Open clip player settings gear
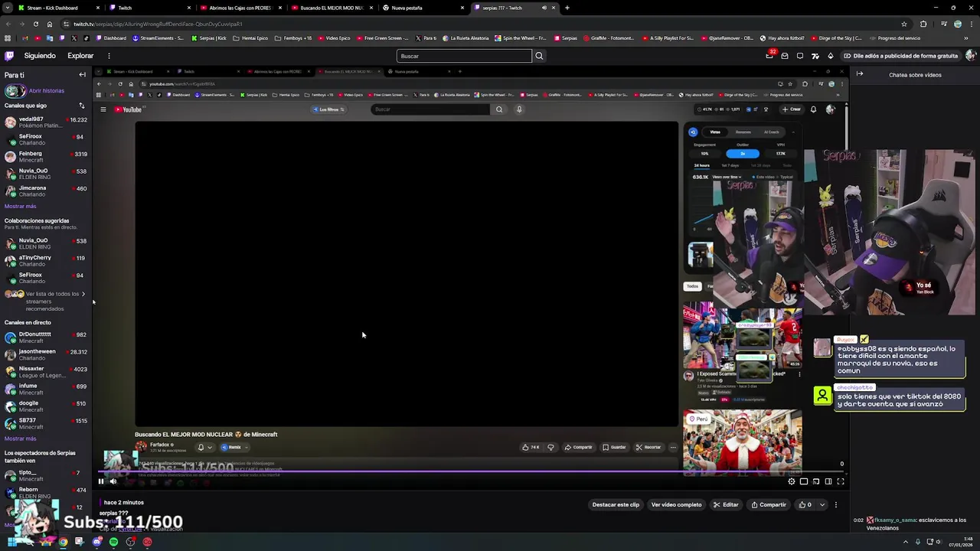This screenshot has height=551, width=980. tap(792, 481)
